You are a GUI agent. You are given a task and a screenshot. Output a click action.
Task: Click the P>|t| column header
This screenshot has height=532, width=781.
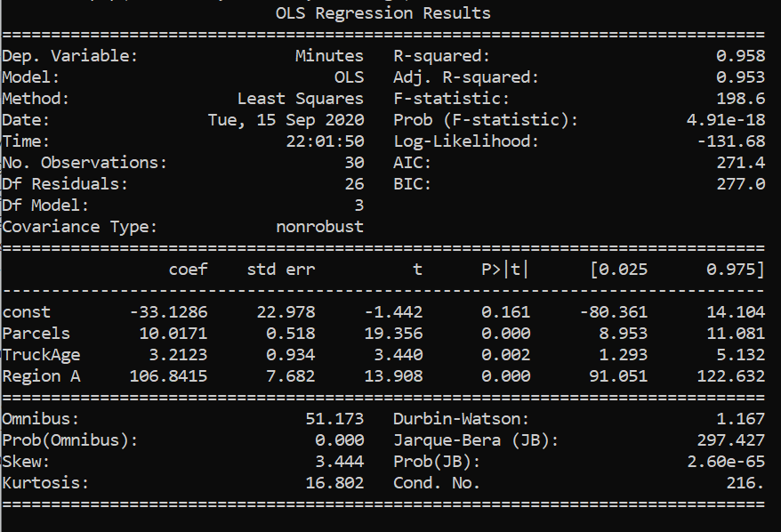coord(504,270)
